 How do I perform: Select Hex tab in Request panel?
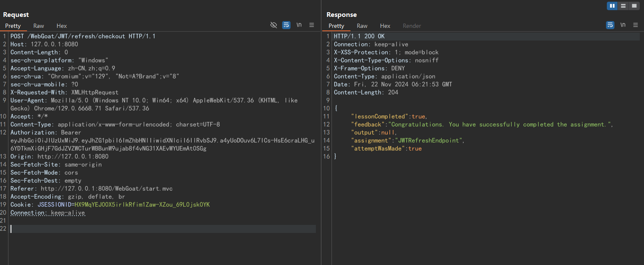click(62, 26)
